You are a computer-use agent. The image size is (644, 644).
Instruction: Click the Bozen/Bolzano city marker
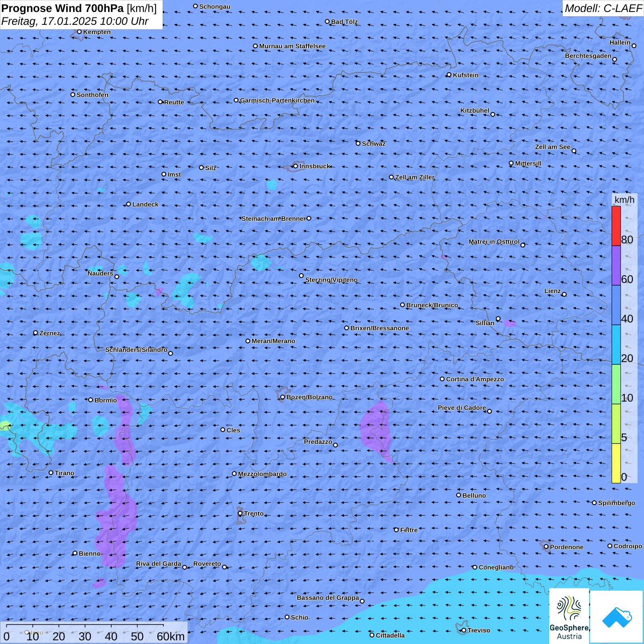[x=282, y=397]
